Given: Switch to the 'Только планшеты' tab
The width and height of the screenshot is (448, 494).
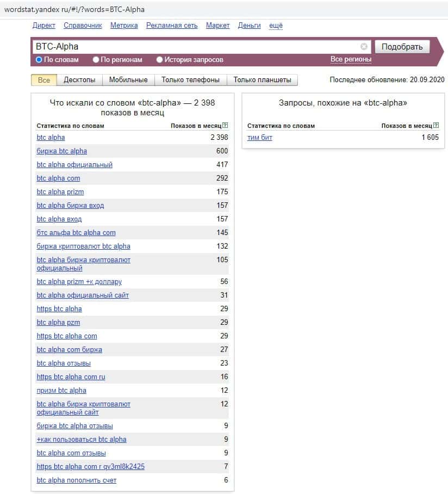Looking at the screenshot, I should pos(262,80).
